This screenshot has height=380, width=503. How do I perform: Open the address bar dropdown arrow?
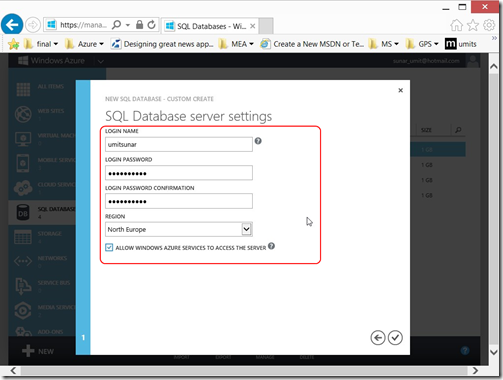128,25
